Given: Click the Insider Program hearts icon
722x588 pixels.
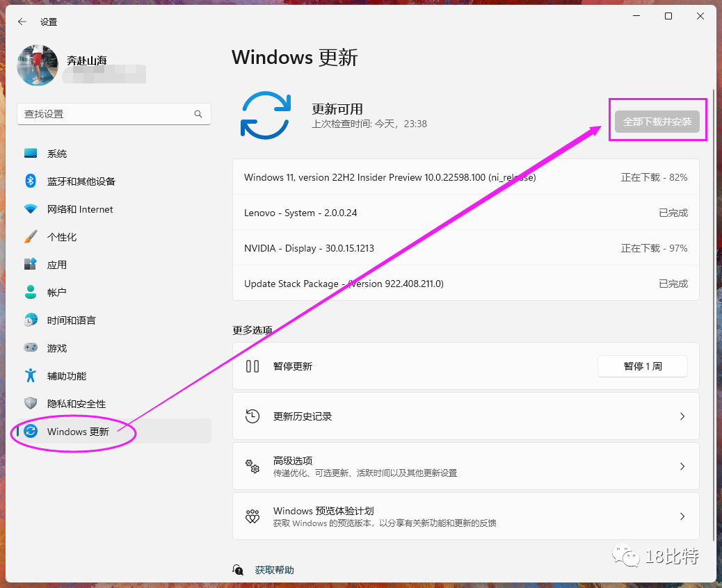Looking at the screenshot, I should coord(252,516).
